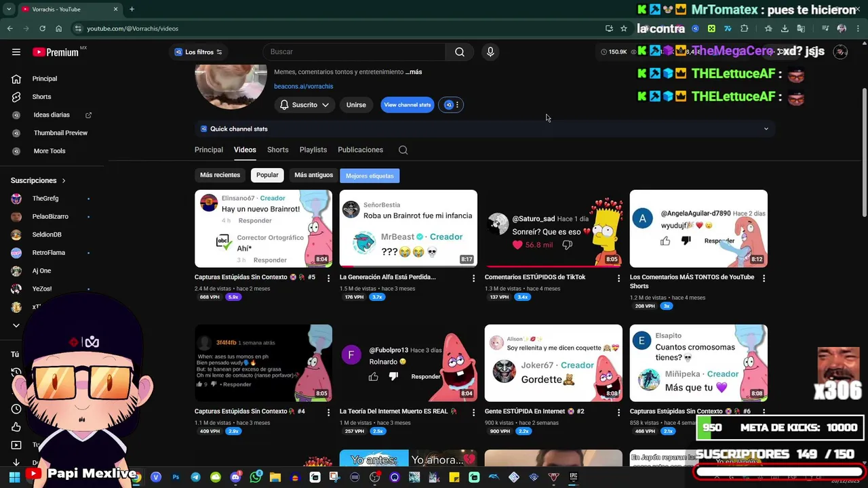Open options for La Teoría Del Internet Muerto

473,413
